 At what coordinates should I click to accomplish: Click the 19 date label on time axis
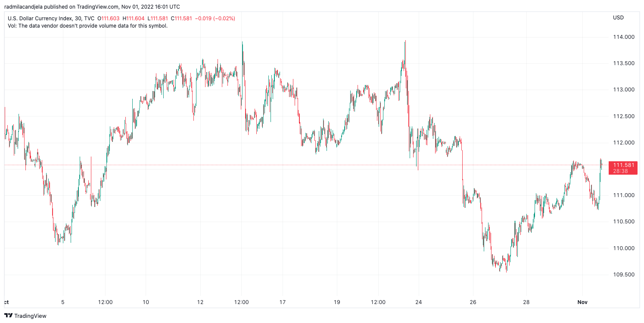click(337, 302)
